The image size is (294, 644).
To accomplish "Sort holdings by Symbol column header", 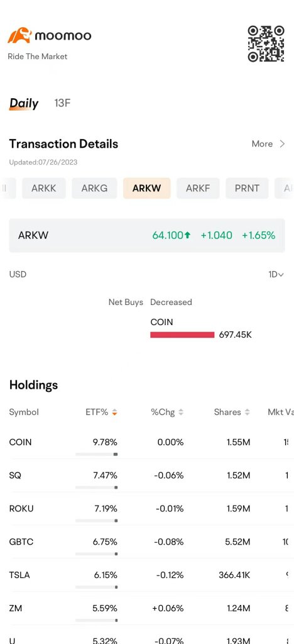I will pos(24,412).
